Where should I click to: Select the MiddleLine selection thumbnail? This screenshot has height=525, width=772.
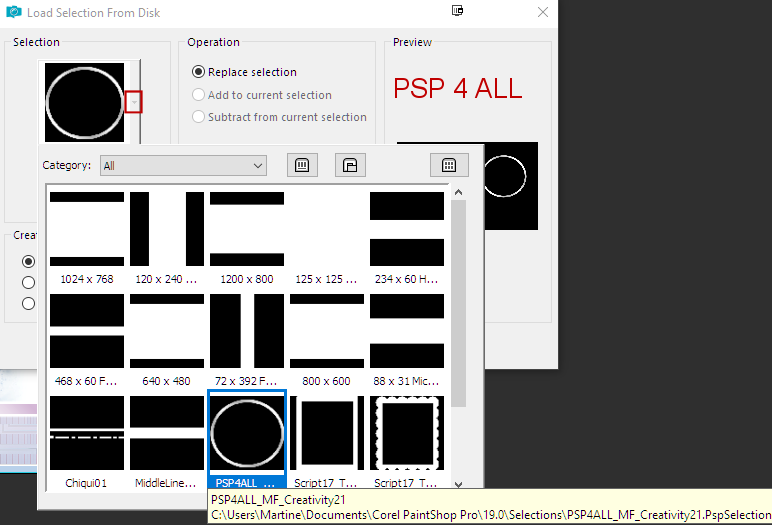pos(167,433)
